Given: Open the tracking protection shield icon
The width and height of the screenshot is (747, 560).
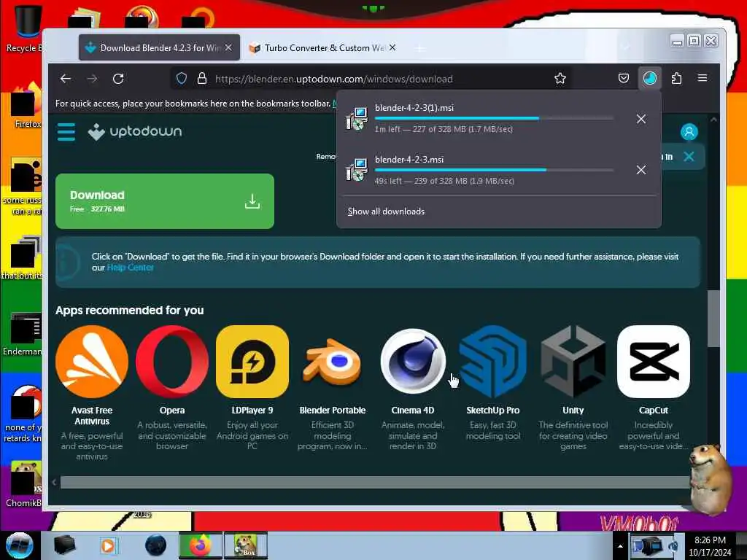Looking at the screenshot, I should point(182,79).
